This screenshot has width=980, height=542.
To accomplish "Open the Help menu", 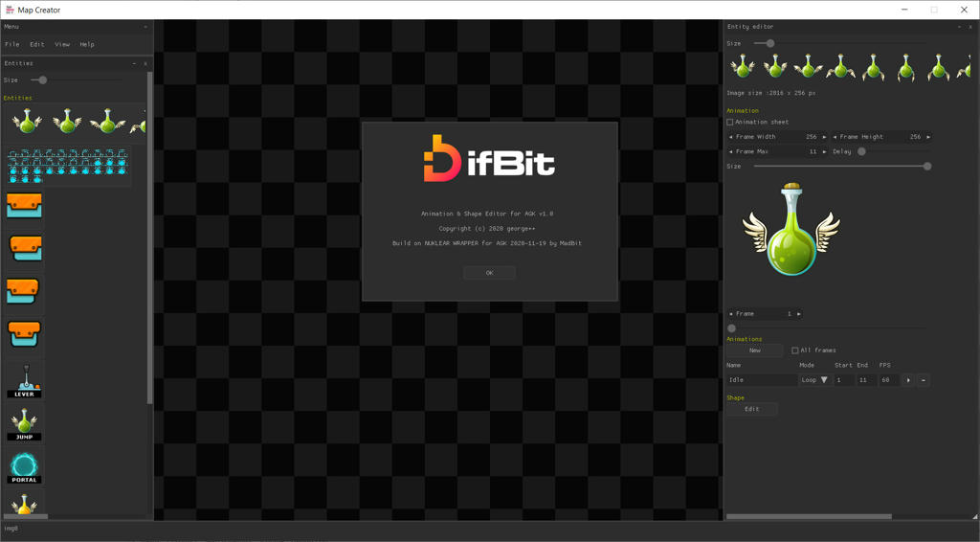I will click(x=87, y=44).
